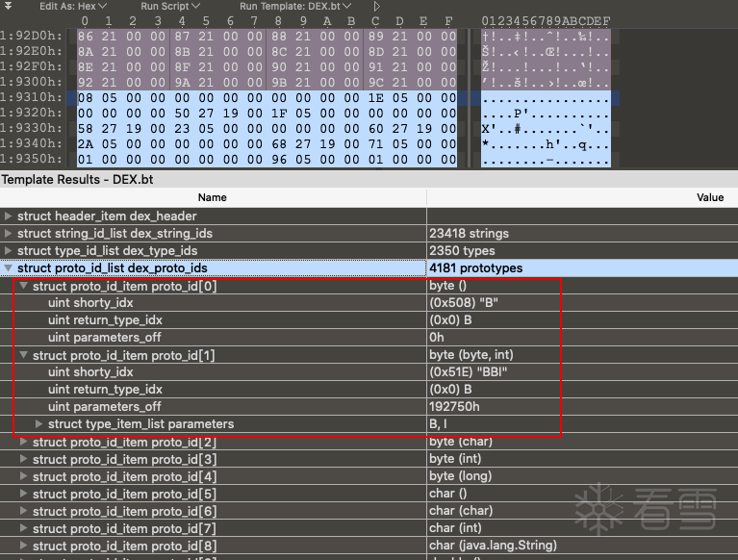Expand struct string_id_list dex_string_ids
The width and height of the screenshot is (738, 560).
[x=8, y=234]
